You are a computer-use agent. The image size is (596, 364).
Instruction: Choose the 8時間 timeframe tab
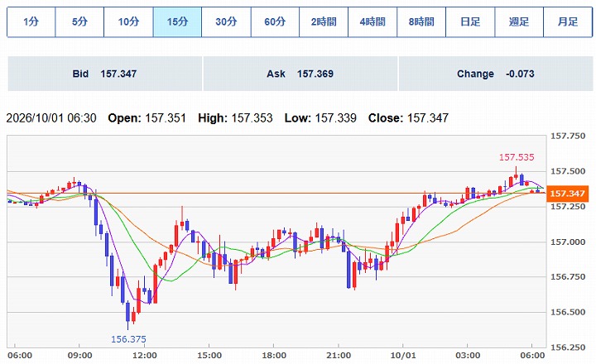(421, 22)
